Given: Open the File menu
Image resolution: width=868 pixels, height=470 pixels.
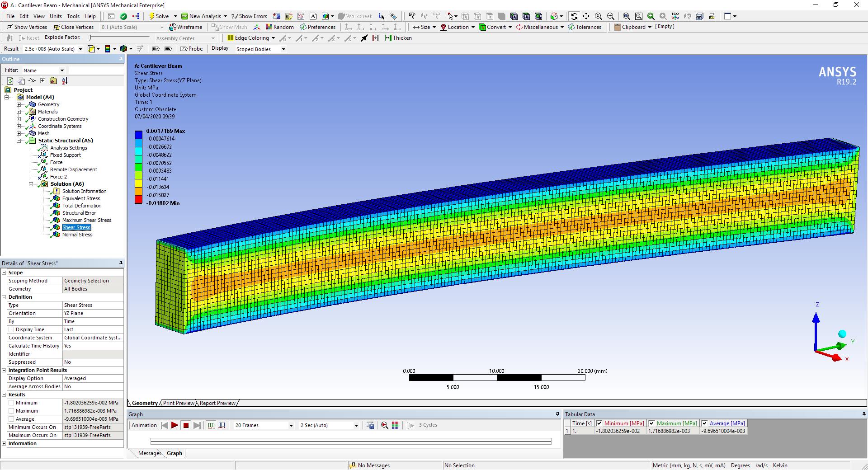Looking at the screenshot, I should [10, 16].
